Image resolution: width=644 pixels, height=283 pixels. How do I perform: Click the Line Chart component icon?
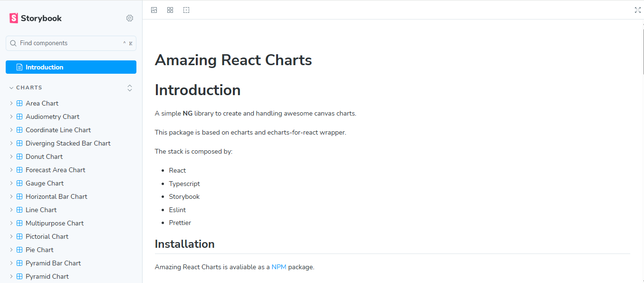tap(19, 210)
